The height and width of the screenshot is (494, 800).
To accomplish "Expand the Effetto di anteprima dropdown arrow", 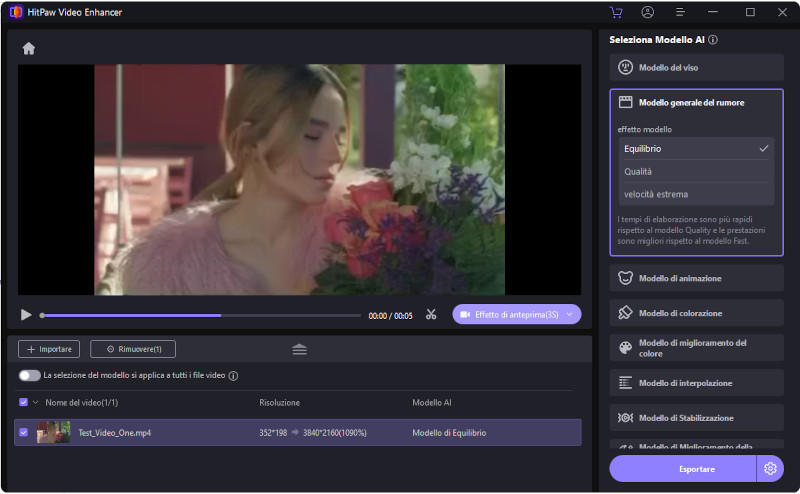I will click(x=570, y=314).
